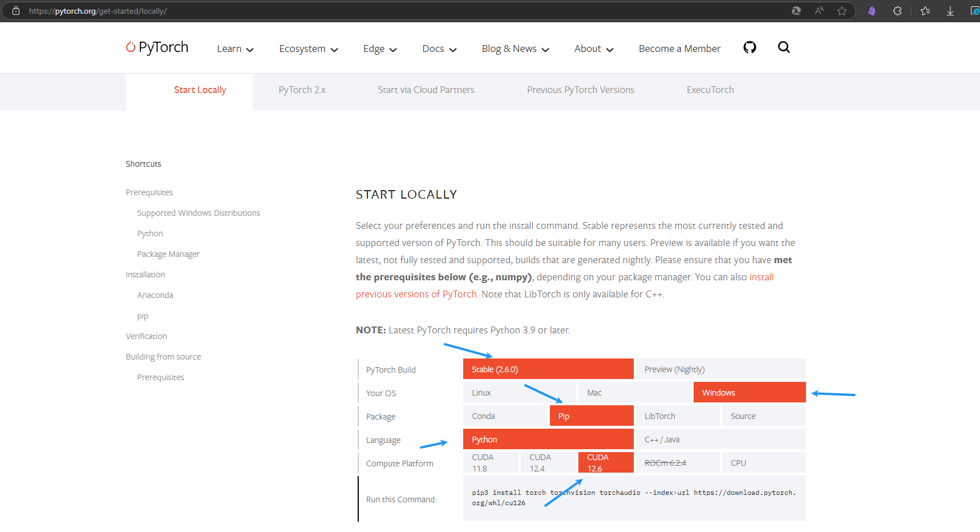The image size is (980, 532).
Task: Go to the Python shortcut link
Action: tap(150, 233)
